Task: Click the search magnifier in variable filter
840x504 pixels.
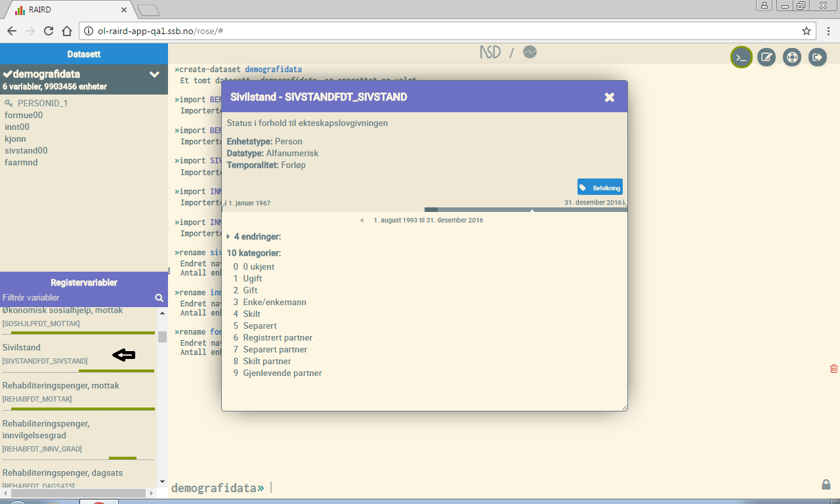Action: (159, 298)
